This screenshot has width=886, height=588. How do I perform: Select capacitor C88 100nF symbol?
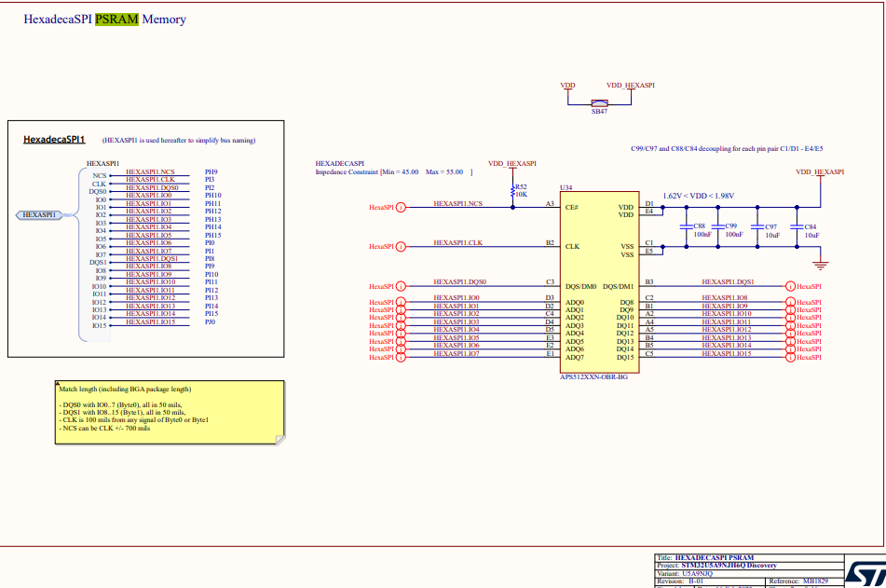click(687, 226)
